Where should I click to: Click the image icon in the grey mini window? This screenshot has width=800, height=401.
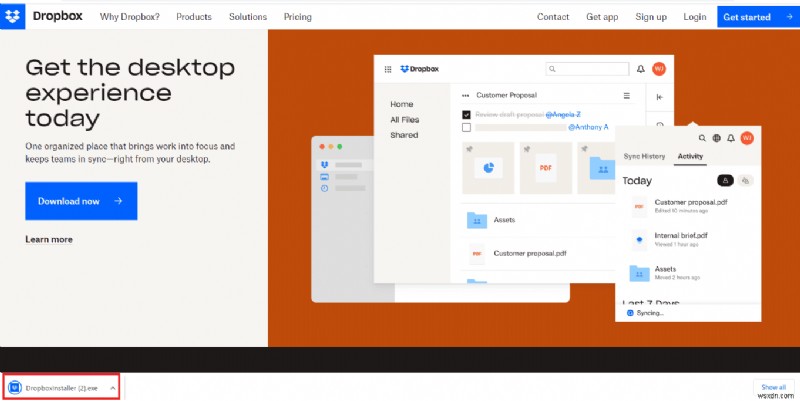click(x=324, y=177)
